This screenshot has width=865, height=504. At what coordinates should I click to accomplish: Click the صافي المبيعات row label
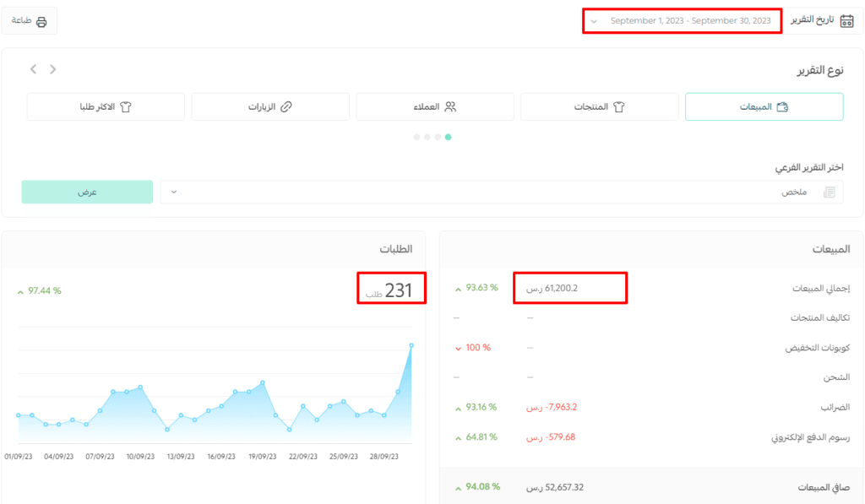point(824,487)
